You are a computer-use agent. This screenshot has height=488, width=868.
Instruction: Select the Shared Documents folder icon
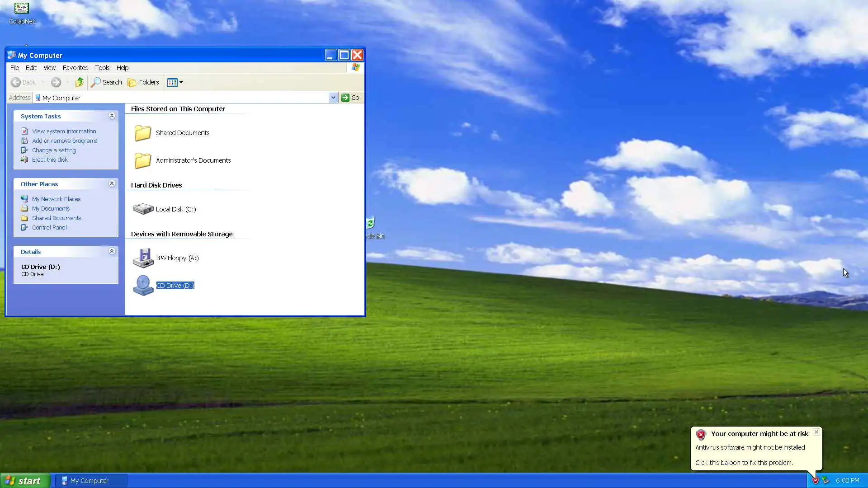click(143, 133)
